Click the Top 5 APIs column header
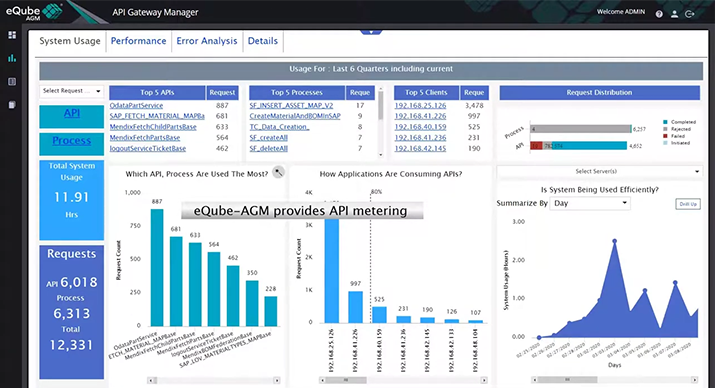This screenshot has width=715, height=388. point(157,93)
